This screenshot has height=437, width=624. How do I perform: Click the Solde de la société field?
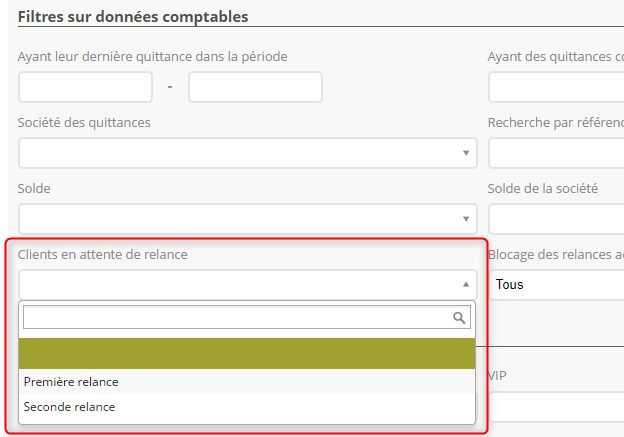click(555, 219)
